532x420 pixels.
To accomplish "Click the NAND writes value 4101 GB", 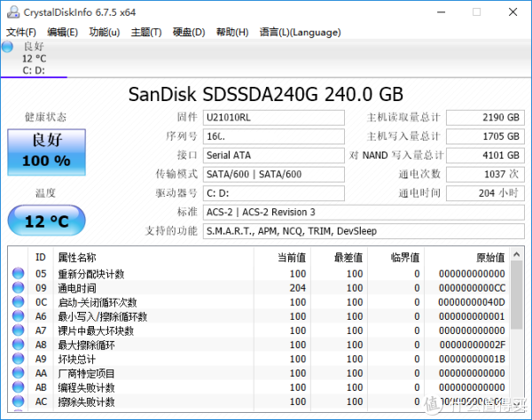I will tap(485, 155).
